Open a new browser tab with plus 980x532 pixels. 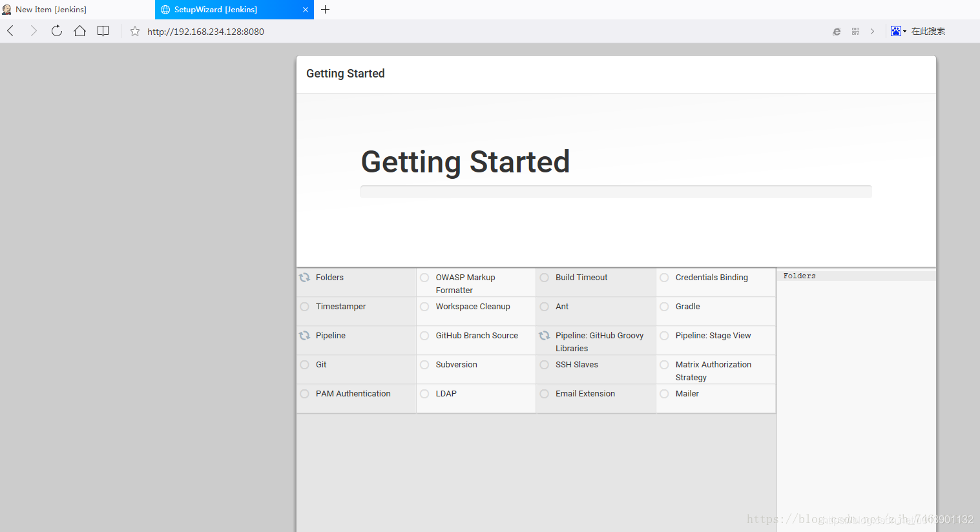point(326,10)
